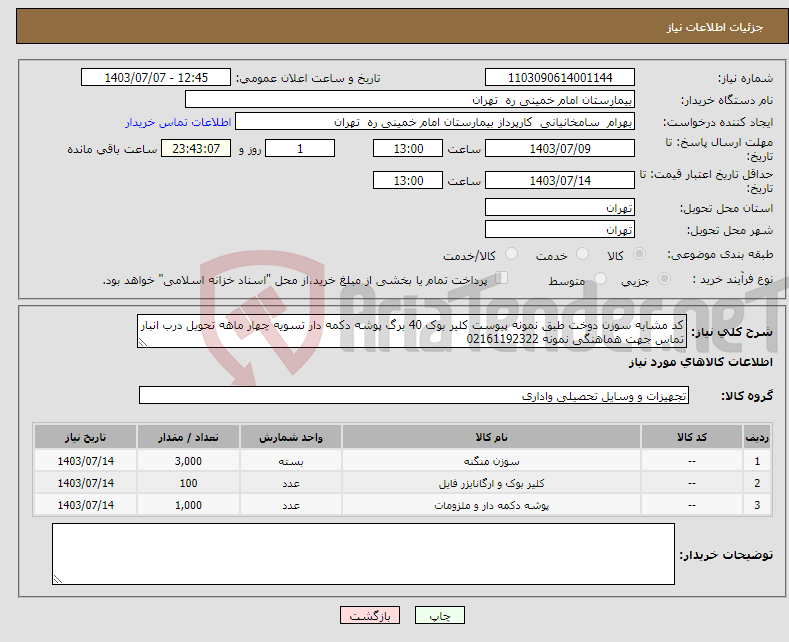Click the تعداد / مقدار column header
The image size is (789, 642).
click(x=188, y=437)
